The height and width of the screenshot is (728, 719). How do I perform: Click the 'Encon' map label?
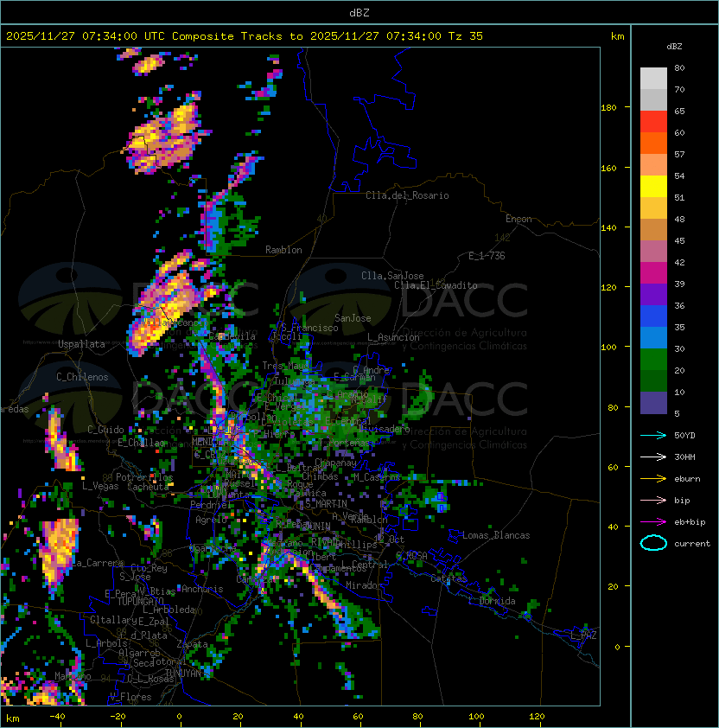pos(519,219)
